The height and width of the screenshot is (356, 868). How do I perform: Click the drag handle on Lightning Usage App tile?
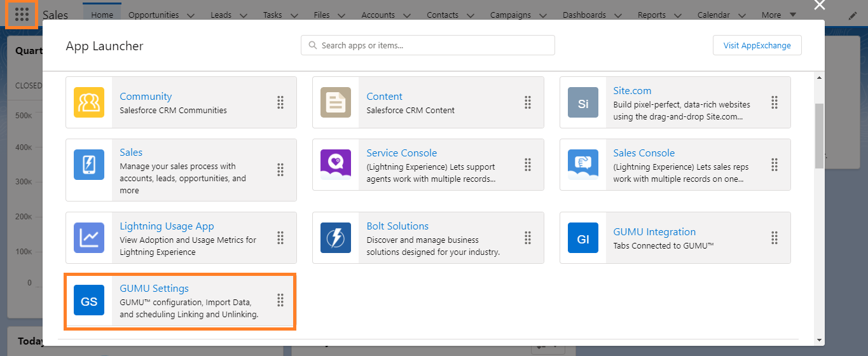pos(280,238)
